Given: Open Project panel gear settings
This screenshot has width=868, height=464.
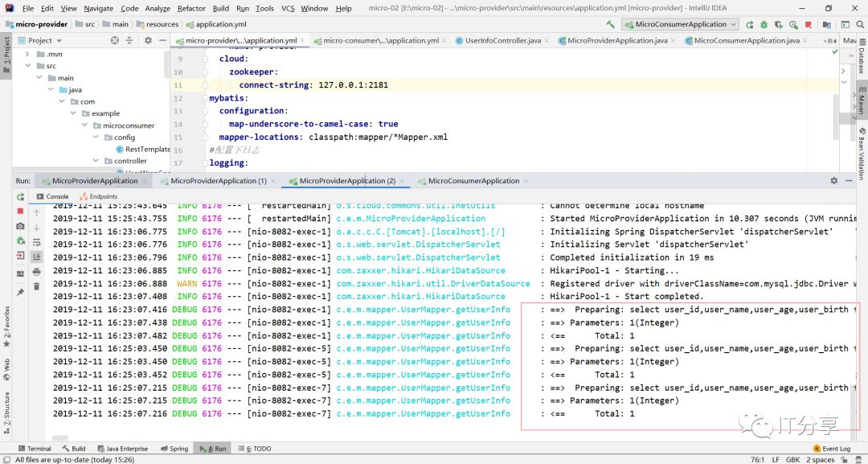Looking at the screenshot, I should click(x=148, y=40).
